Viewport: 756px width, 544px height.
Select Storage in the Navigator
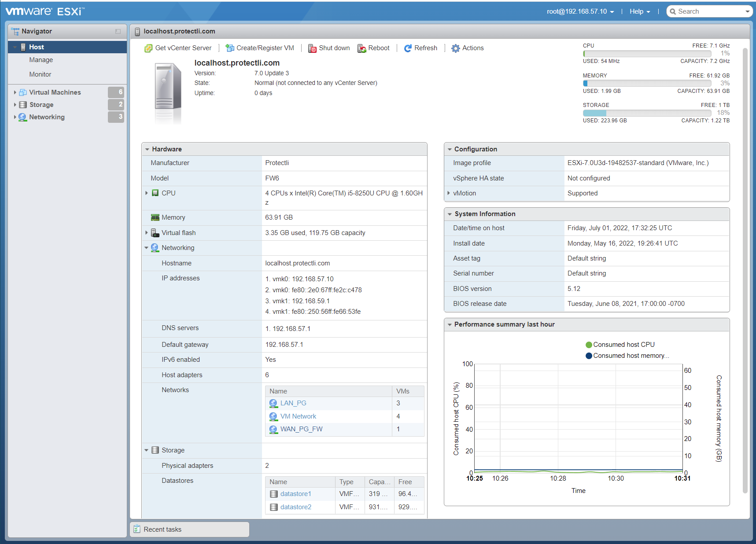(x=41, y=105)
